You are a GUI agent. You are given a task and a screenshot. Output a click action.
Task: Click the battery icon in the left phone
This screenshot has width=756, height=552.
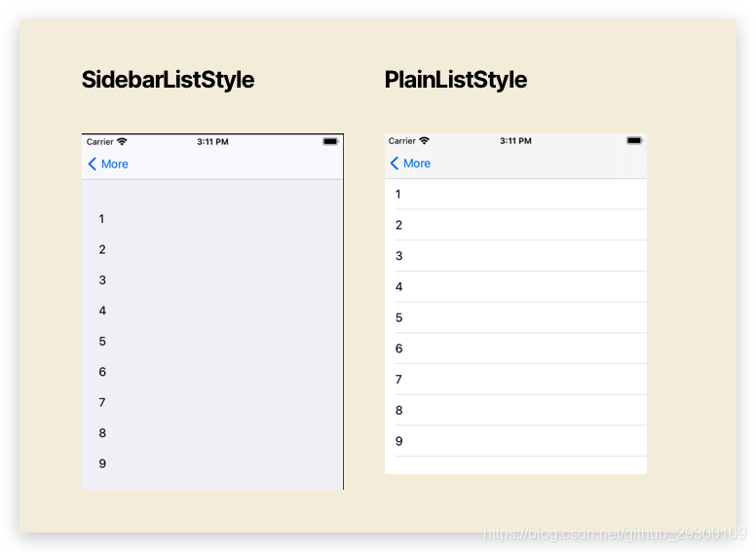331,141
